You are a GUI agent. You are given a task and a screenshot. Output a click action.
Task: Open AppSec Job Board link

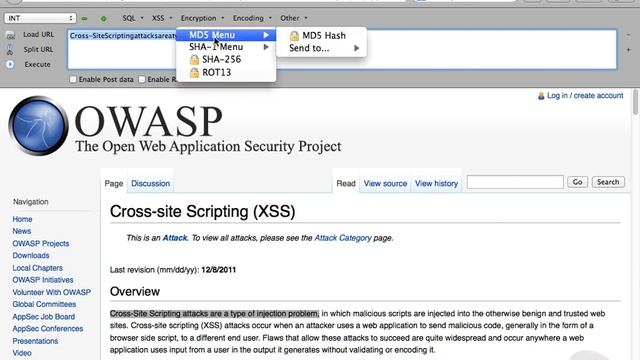[43, 317]
